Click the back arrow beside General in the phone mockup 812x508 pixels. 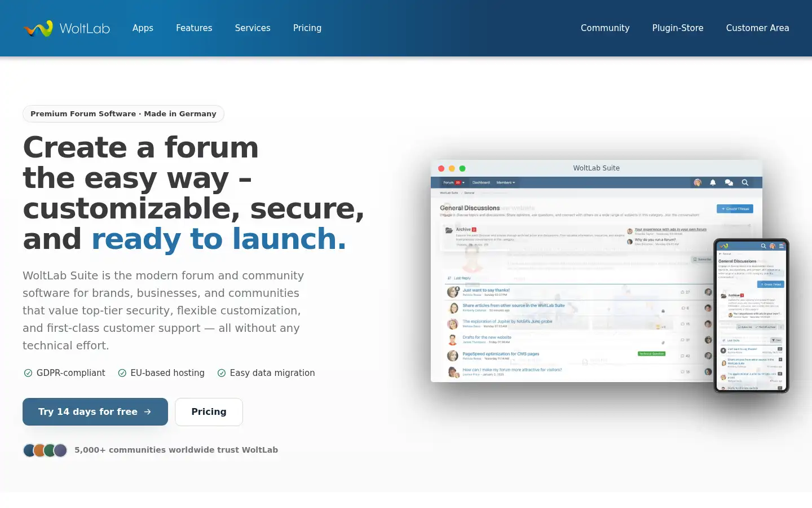coord(720,254)
